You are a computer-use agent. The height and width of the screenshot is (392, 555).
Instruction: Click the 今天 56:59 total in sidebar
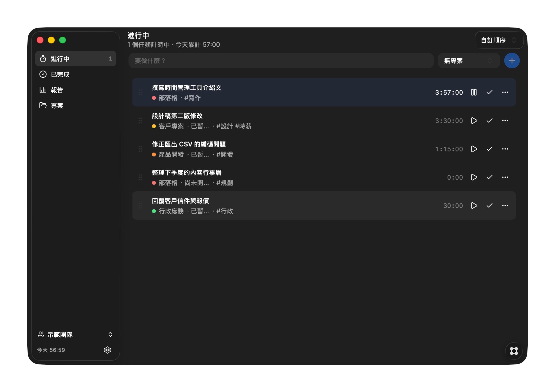point(51,350)
